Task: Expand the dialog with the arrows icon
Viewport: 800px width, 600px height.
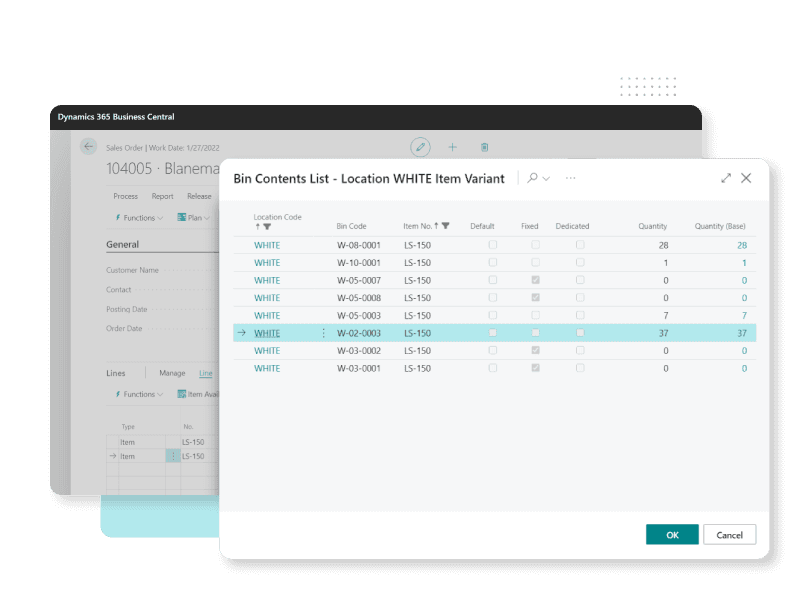Action: coord(726,178)
